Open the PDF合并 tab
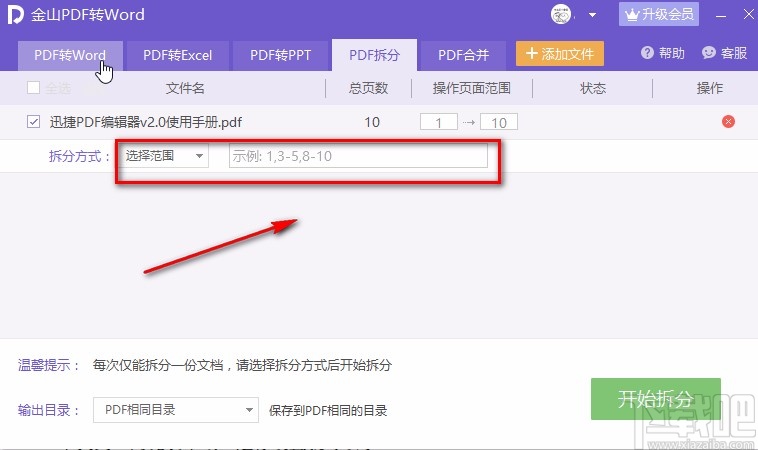The image size is (758, 450). pos(463,55)
